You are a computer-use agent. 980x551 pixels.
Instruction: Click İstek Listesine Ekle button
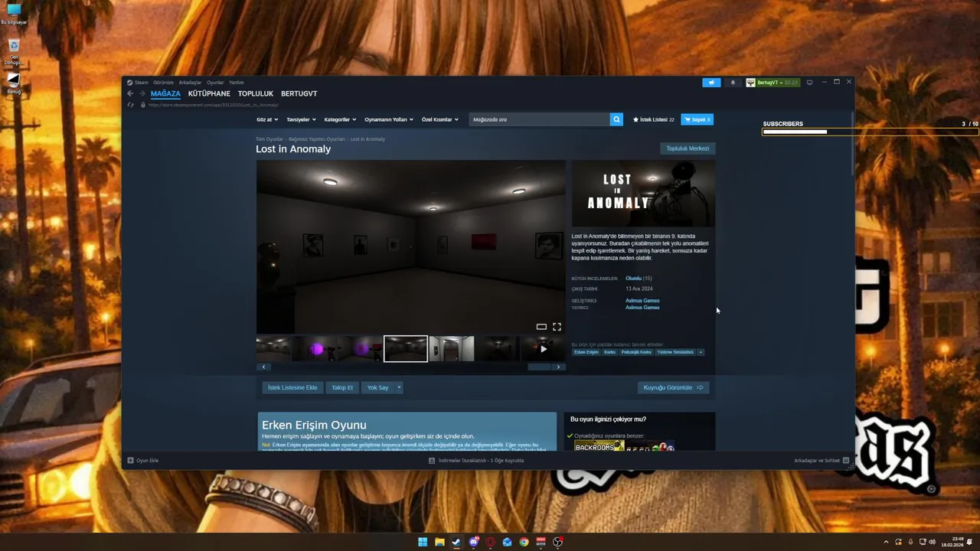292,387
